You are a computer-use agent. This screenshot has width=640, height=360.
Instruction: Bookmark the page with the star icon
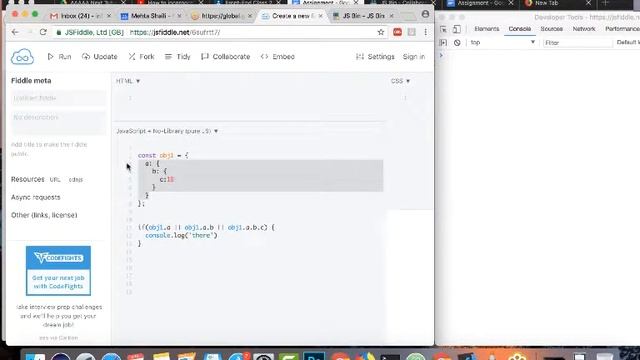coord(381,32)
